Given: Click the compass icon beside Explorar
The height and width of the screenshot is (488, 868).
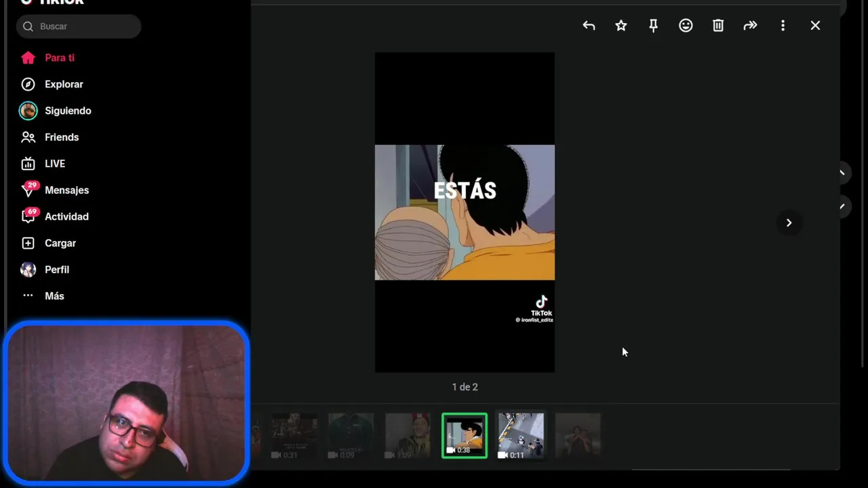Looking at the screenshot, I should click(x=28, y=84).
